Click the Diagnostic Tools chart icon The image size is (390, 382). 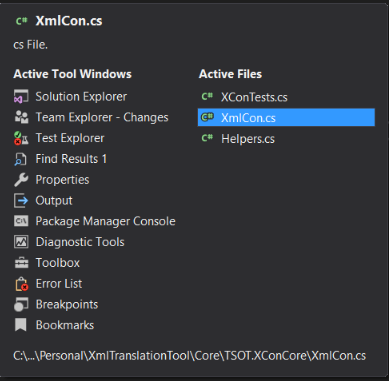pyautogui.click(x=21, y=242)
